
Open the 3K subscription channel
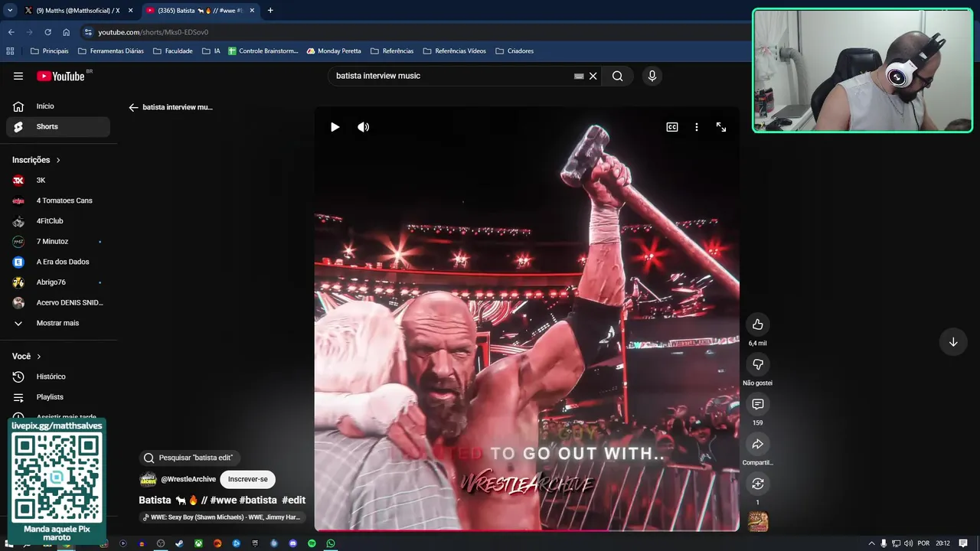click(58, 181)
